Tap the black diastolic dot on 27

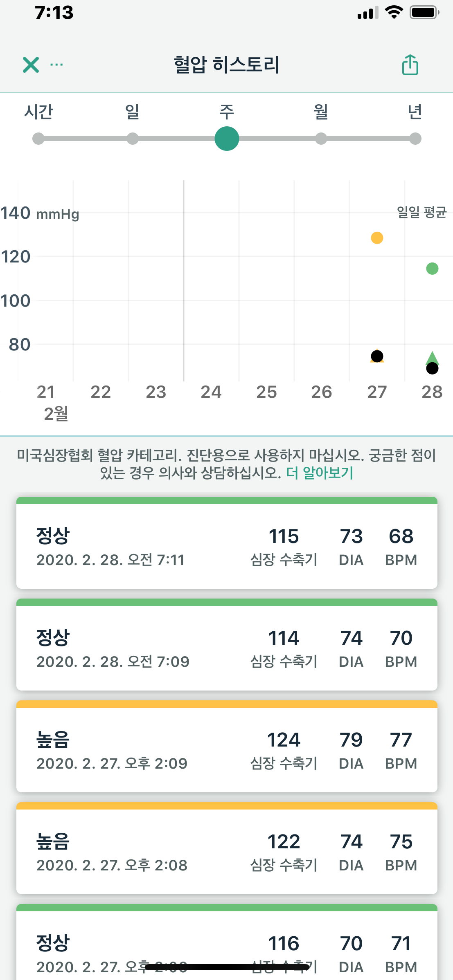(x=377, y=356)
